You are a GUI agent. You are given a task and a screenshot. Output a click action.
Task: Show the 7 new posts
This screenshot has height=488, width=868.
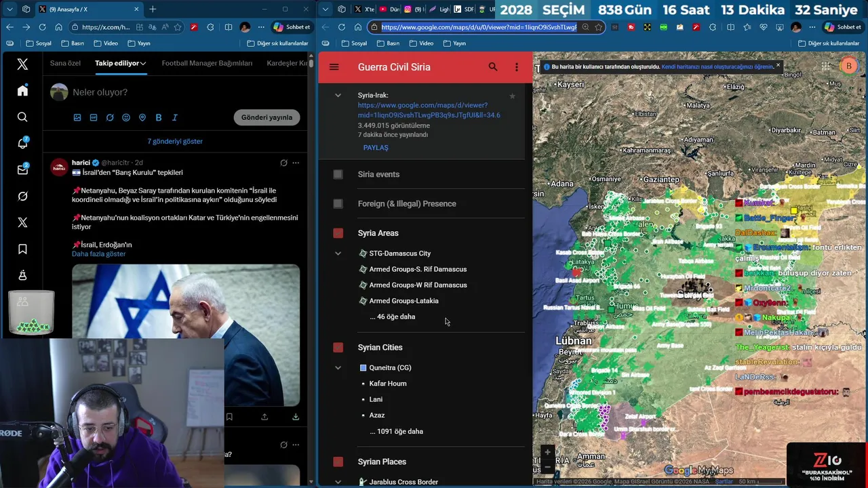(x=175, y=141)
